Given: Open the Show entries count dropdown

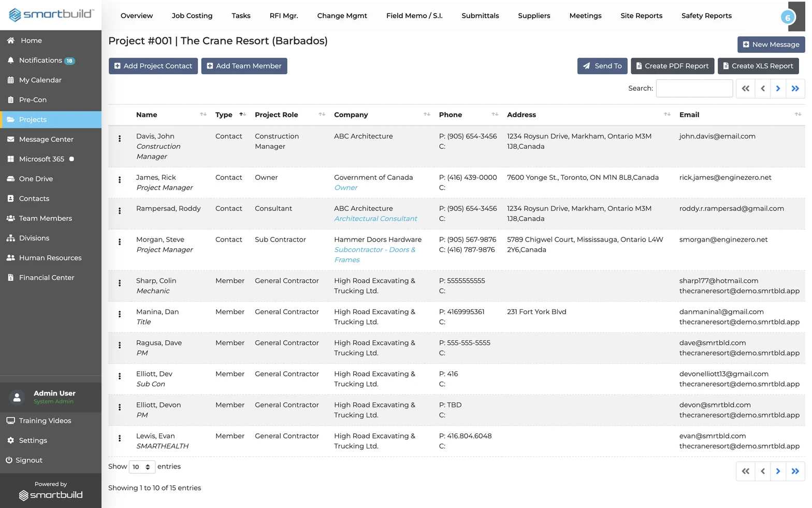Looking at the screenshot, I should 142,467.
